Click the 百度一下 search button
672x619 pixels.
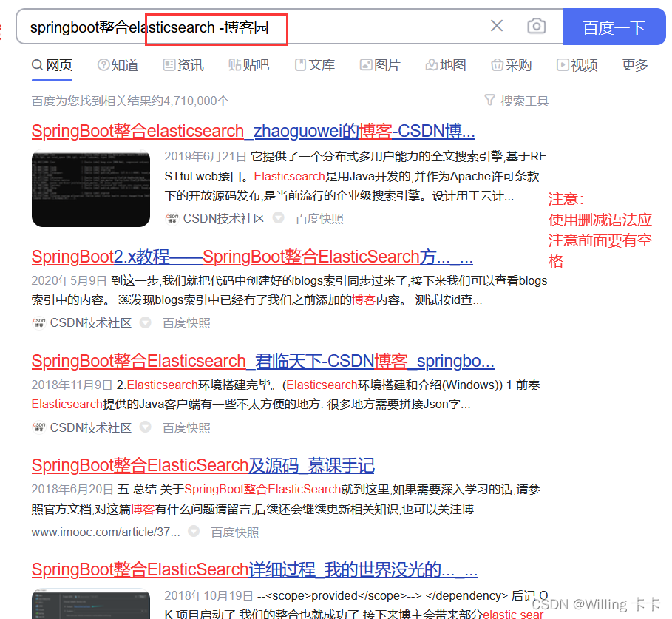(x=614, y=27)
